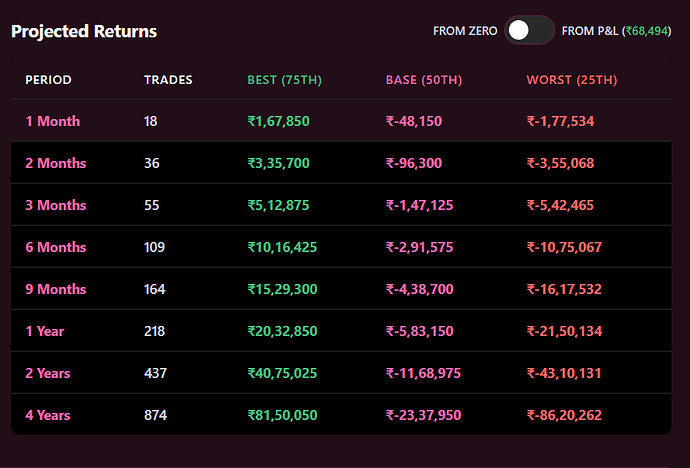Click the WORST (25TH) column header
This screenshot has width=690, height=468.
click(x=572, y=80)
